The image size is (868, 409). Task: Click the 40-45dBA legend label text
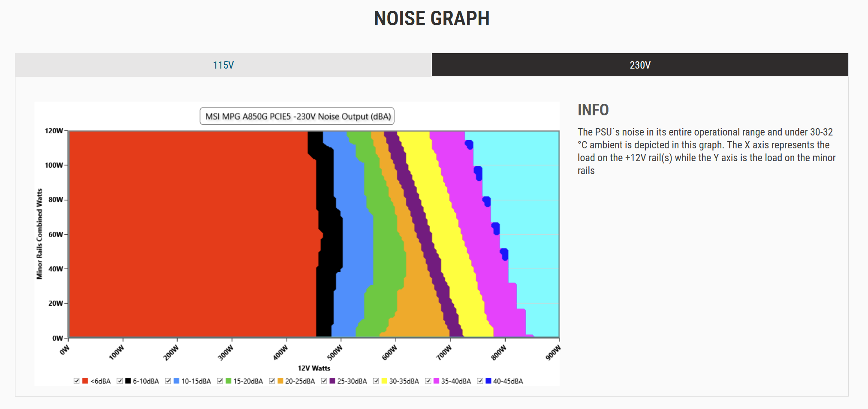(508, 381)
